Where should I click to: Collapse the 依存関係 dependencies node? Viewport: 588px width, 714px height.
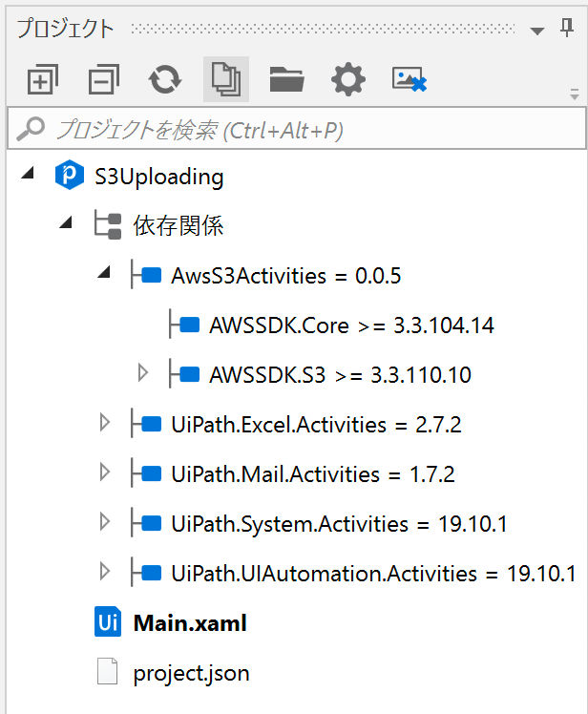click(x=66, y=222)
